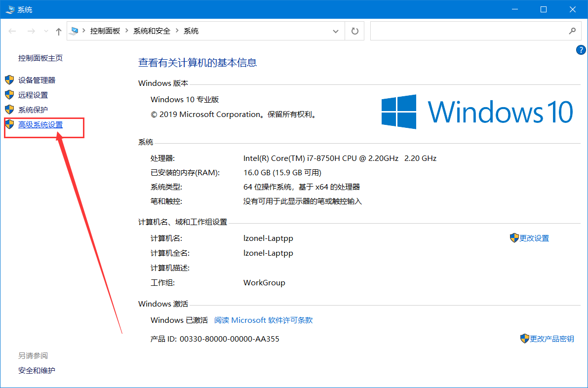Click the Windows 10 logo image

pos(477,112)
